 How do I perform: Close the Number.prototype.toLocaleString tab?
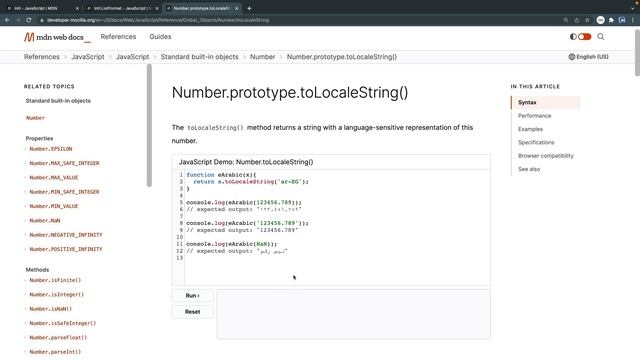pos(236,8)
